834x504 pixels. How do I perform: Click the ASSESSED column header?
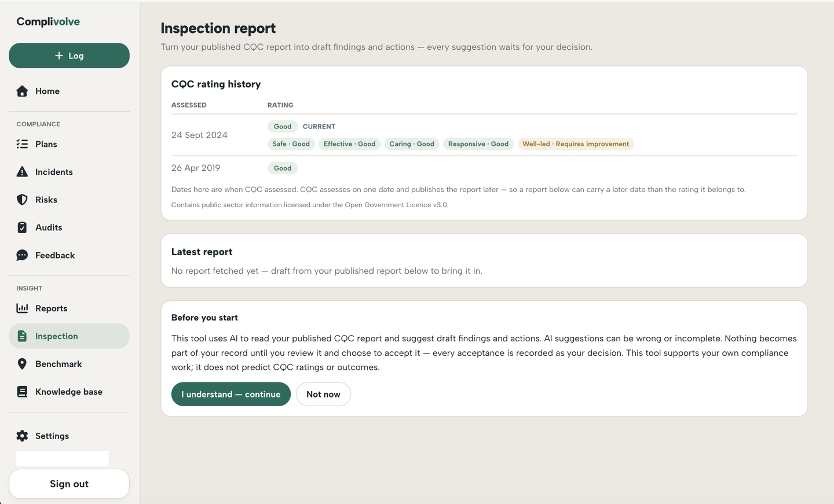coord(189,105)
